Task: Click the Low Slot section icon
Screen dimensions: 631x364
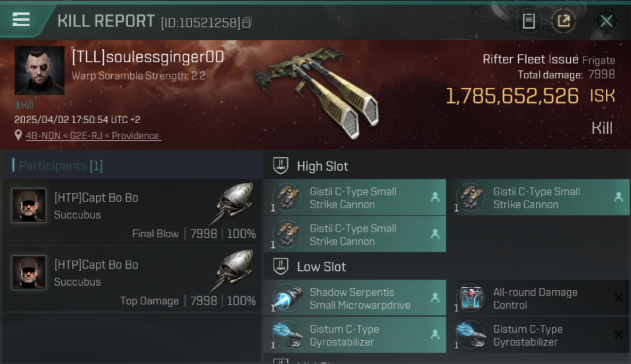Action: [281, 266]
